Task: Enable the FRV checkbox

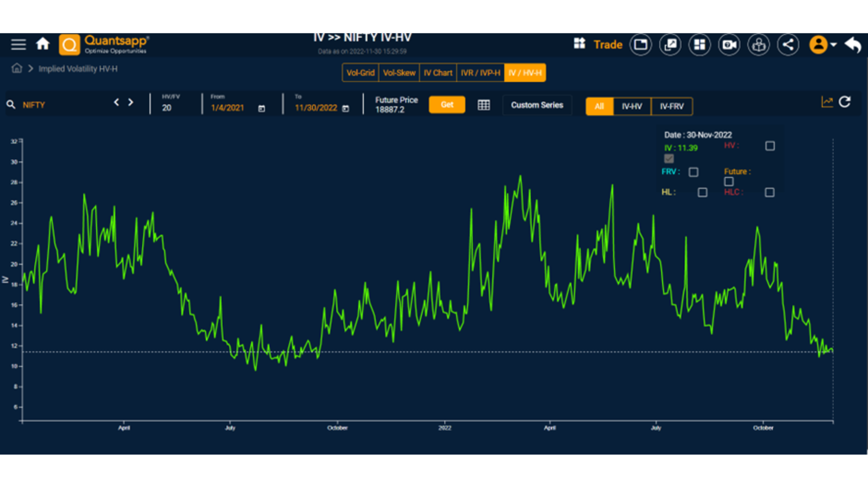Action: (693, 172)
